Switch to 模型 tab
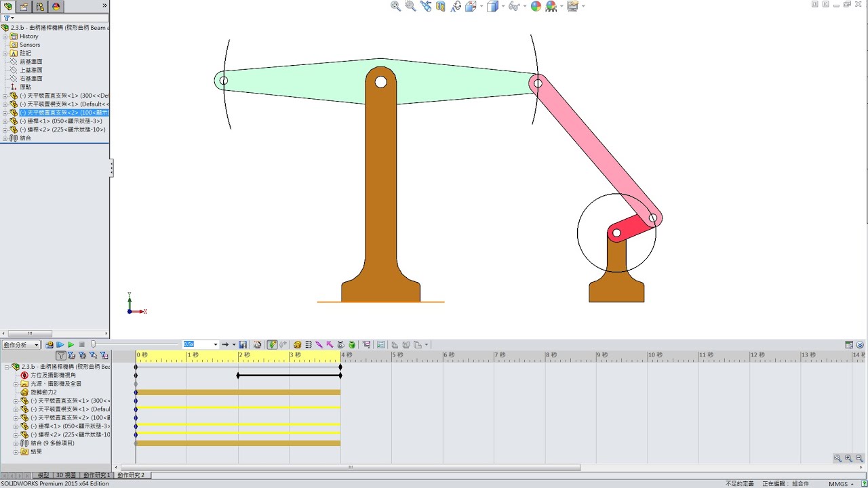This screenshot has width=868, height=488. click(x=43, y=475)
